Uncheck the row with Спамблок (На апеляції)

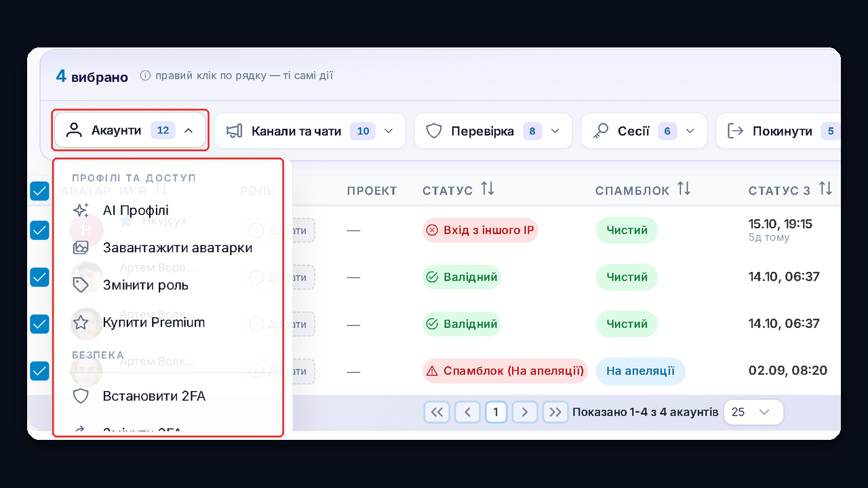pyautogui.click(x=40, y=371)
